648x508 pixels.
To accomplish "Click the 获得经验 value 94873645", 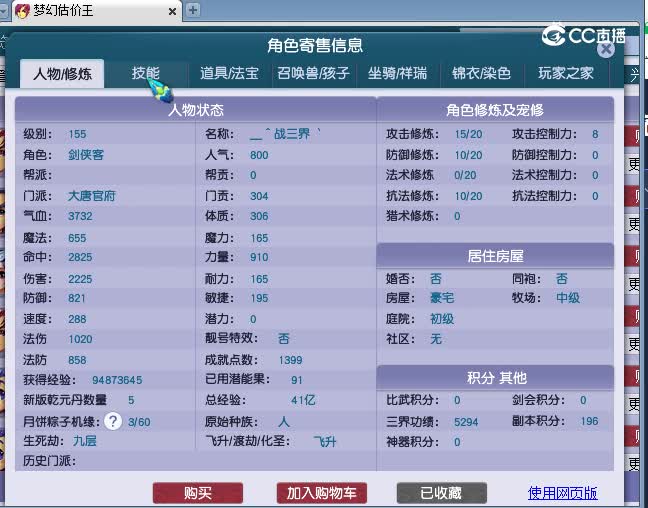I will click(x=117, y=380).
